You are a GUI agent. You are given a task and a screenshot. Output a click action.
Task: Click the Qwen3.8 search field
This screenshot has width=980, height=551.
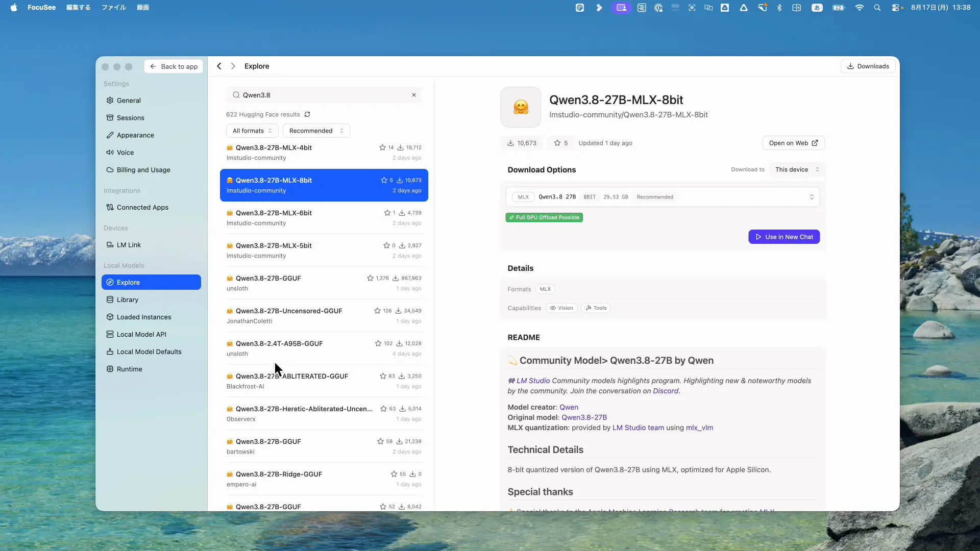coord(324,95)
